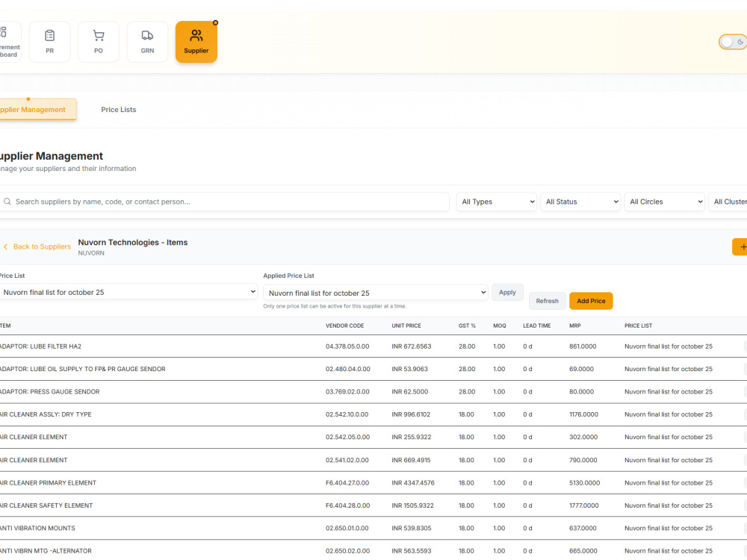Toggle dark mode switch

(733, 42)
